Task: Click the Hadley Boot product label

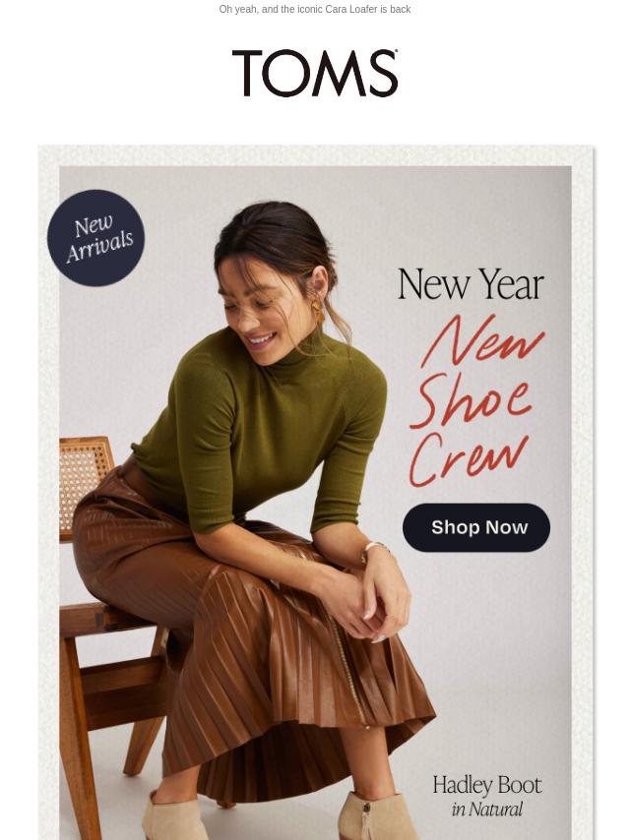Action: pyautogui.click(x=487, y=785)
